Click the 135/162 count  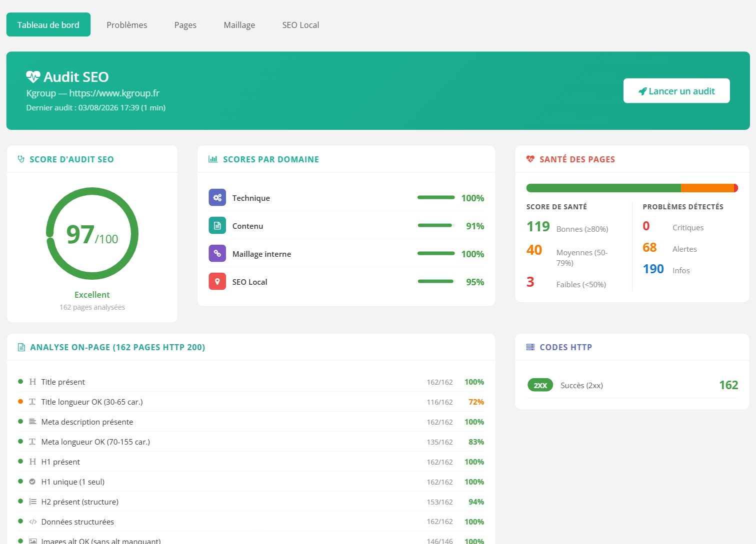(x=439, y=442)
